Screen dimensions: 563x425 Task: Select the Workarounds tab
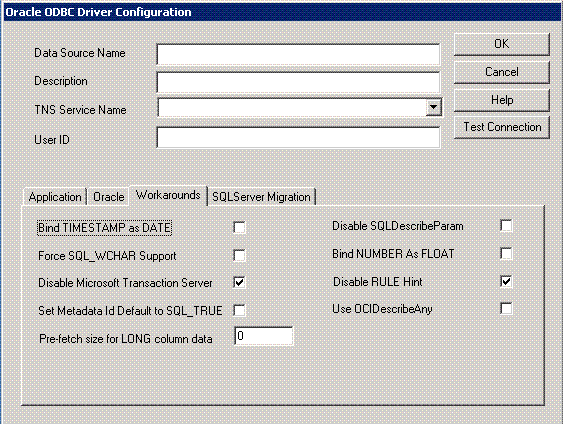click(168, 195)
